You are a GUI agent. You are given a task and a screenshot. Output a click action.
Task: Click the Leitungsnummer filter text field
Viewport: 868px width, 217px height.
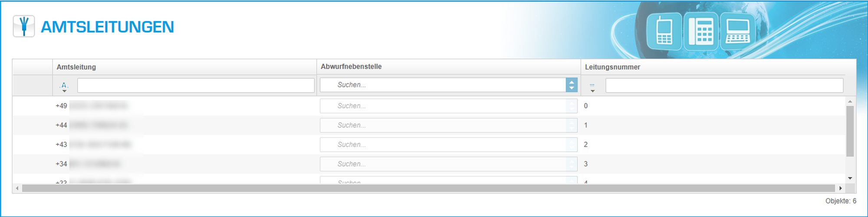[724, 85]
